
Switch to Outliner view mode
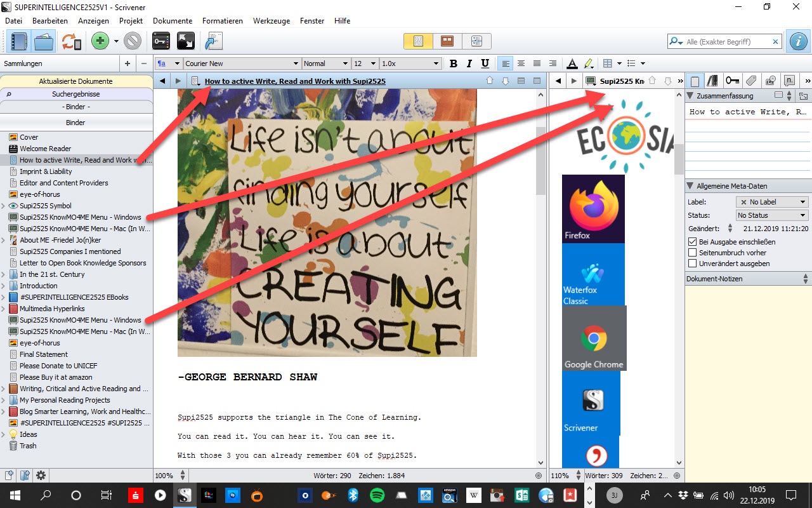(x=476, y=41)
